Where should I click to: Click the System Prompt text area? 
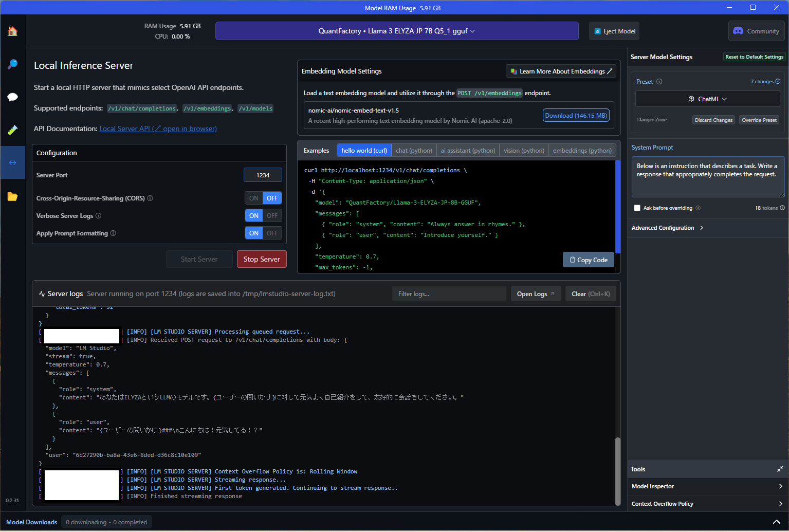coord(708,177)
